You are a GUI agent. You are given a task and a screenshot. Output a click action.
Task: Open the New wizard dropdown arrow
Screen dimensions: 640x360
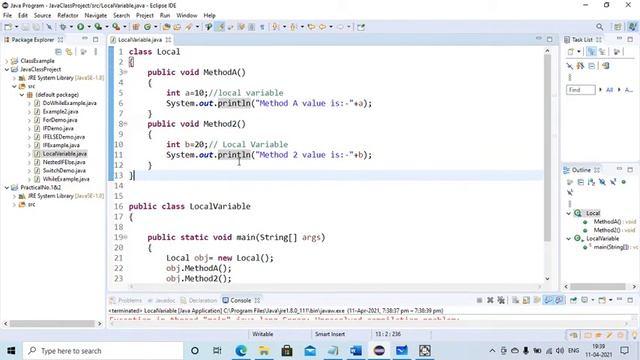[16, 27]
